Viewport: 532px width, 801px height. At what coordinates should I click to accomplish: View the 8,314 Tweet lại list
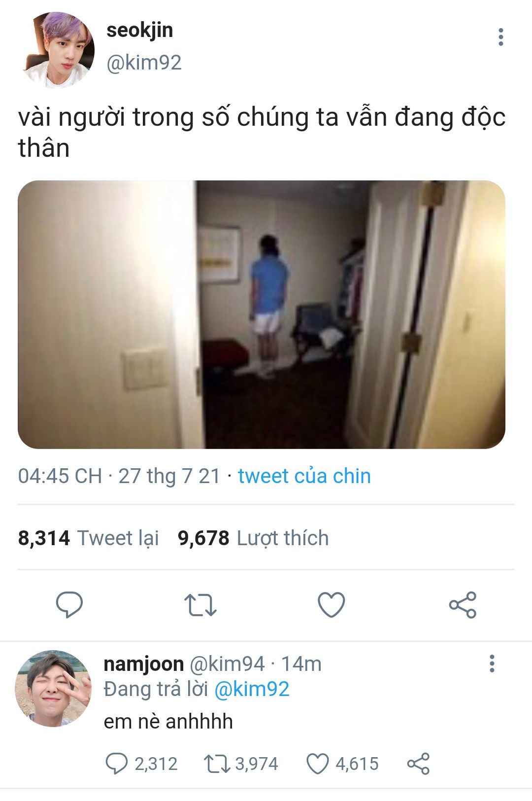pyautogui.click(x=88, y=538)
